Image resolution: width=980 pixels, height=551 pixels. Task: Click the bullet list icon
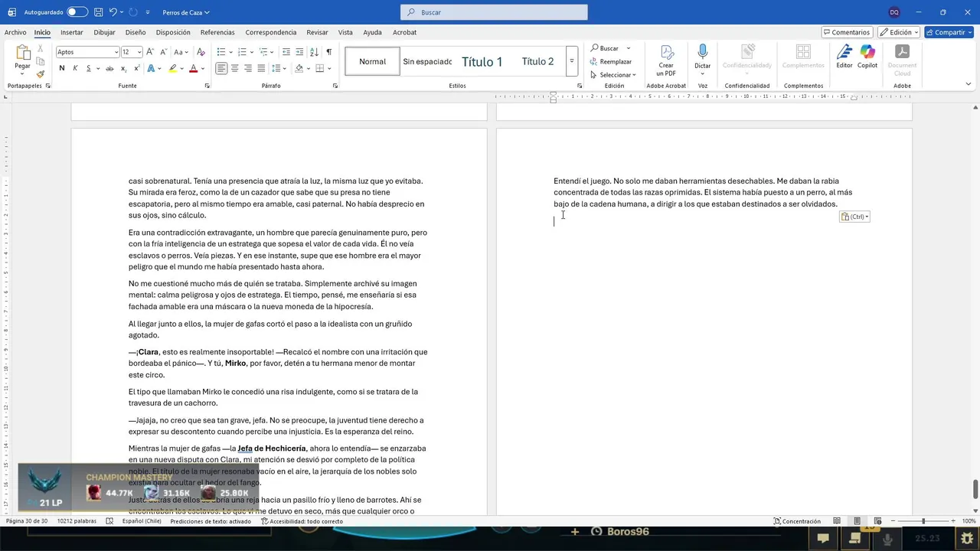coord(221,52)
